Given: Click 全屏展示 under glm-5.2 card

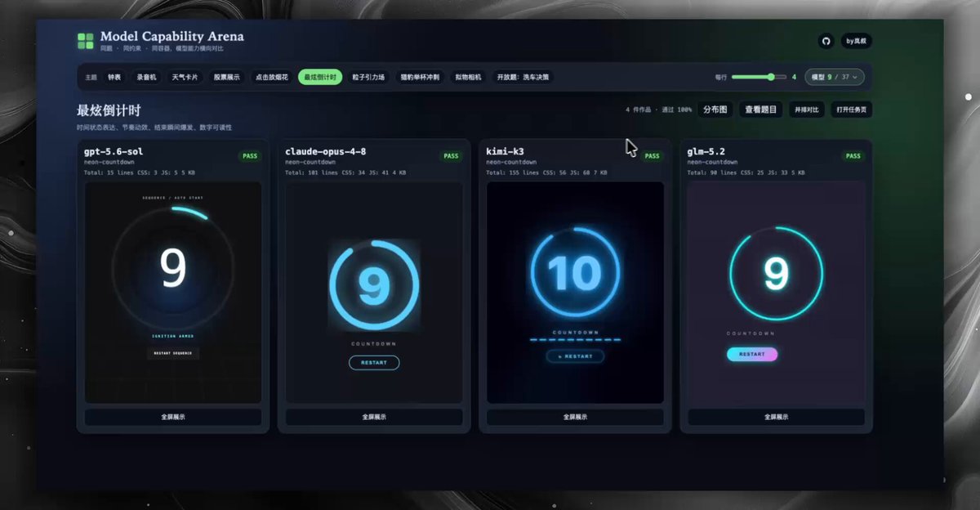Looking at the screenshot, I should (x=776, y=417).
